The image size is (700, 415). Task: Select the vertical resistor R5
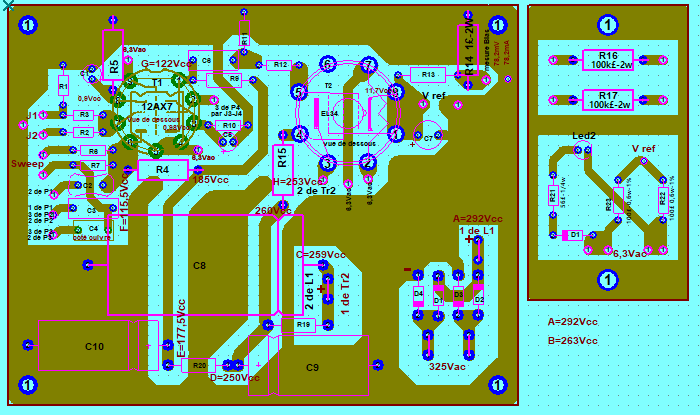[x=114, y=66]
